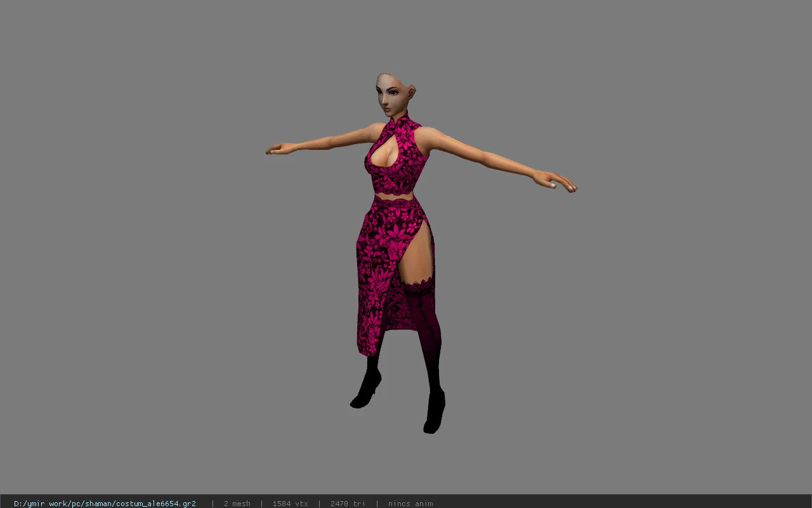Click the 'nincs anim' status text
812x508 pixels.
(x=410, y=504)
